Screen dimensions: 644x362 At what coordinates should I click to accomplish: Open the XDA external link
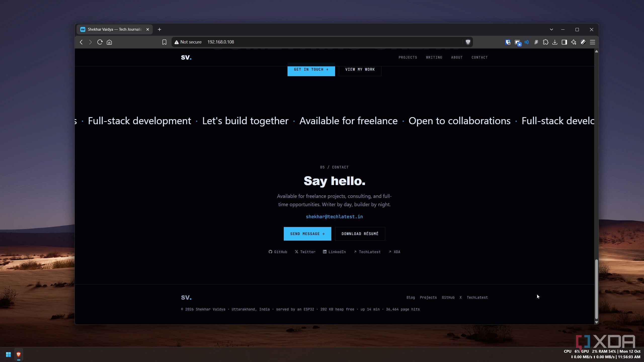394,252
